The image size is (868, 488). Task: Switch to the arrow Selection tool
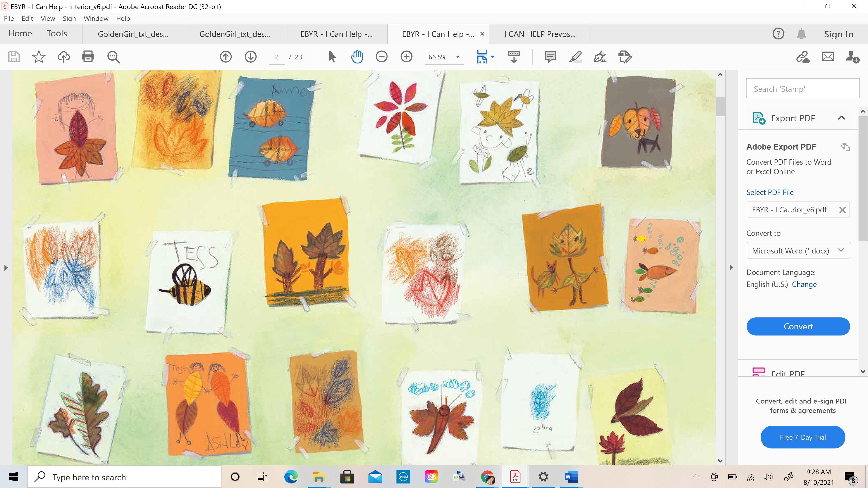click(x=332, y=56)
